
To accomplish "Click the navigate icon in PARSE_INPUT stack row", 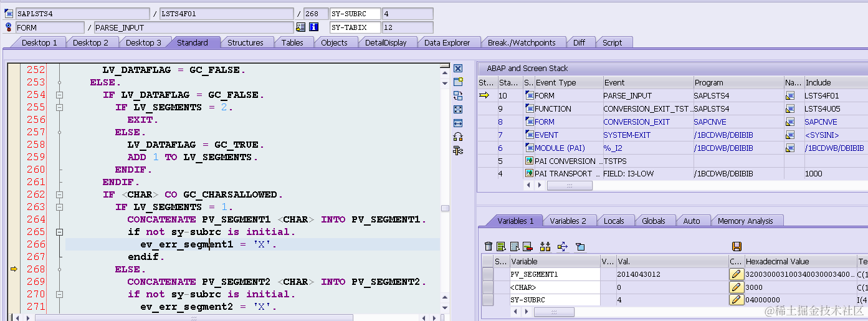I will [x=790, y=95].
